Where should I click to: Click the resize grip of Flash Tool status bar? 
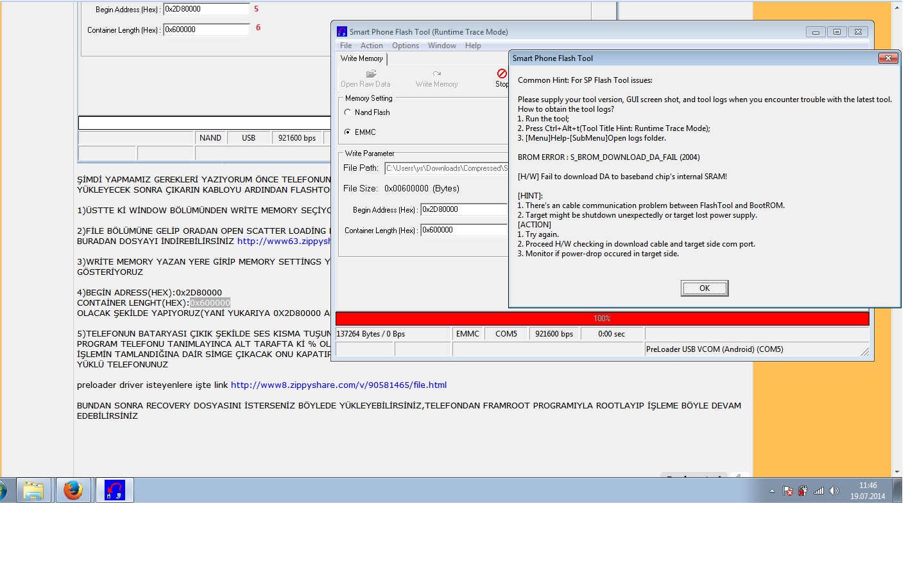click(865, 351)
